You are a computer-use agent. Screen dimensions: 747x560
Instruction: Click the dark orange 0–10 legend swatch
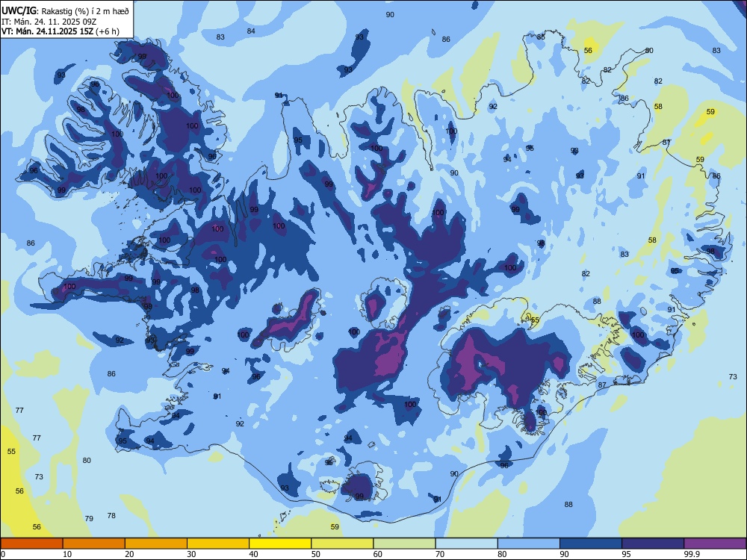click(31, 544)
